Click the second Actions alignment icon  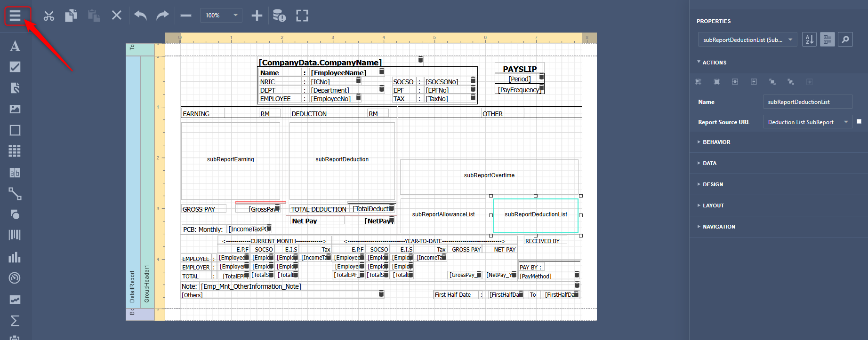point(716,82)
